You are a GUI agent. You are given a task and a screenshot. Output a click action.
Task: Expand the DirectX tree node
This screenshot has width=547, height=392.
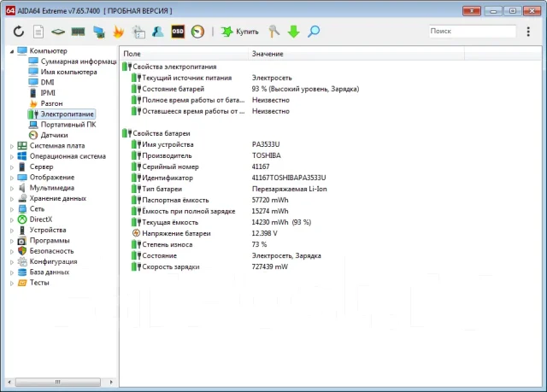pyautogui.click(x=12, y=219)
